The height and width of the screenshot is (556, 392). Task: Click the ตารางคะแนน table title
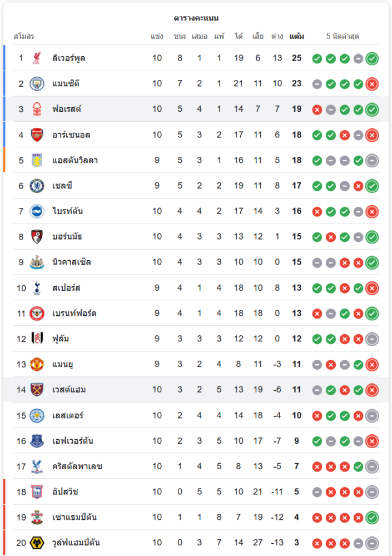tap(196, 18)
